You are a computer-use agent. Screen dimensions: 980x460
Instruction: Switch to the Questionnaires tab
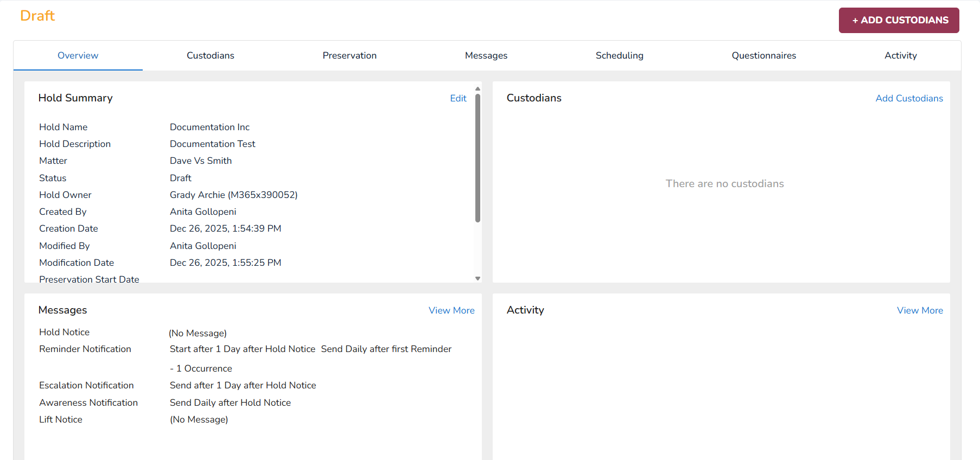click(x=763, y=55)
